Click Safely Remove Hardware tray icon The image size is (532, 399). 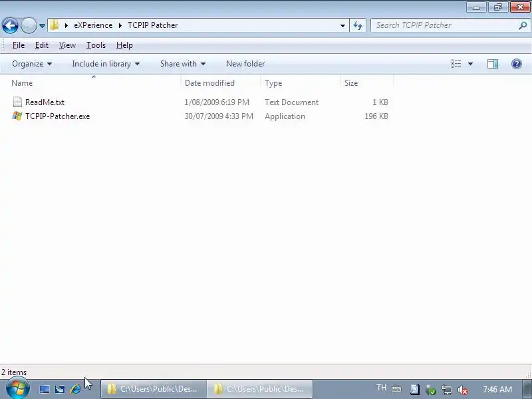tap(430, 390)
